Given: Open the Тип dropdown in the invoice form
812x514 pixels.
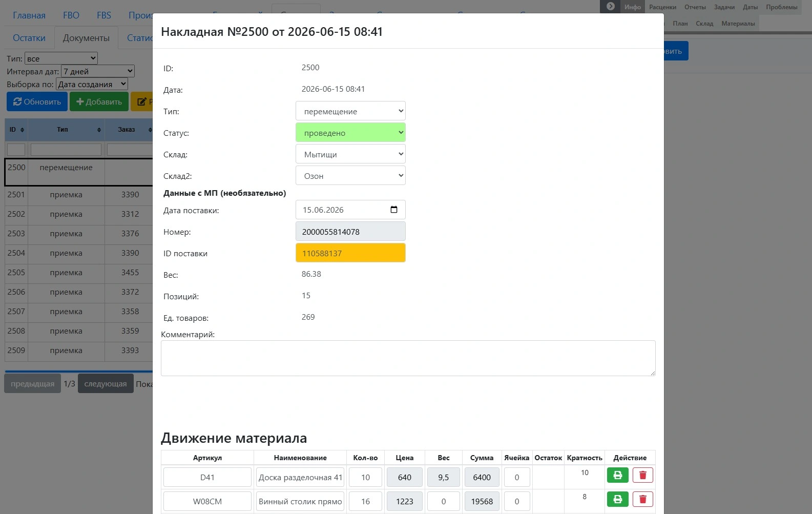Looking at the screenshot, I should click(350, 111).
